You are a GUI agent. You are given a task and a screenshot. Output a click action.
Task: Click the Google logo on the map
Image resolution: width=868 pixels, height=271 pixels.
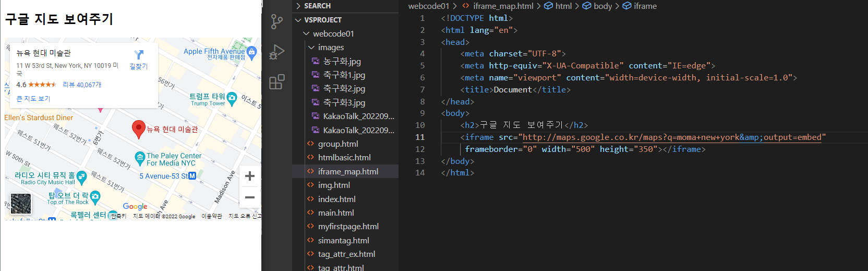(x=135, y=207)
